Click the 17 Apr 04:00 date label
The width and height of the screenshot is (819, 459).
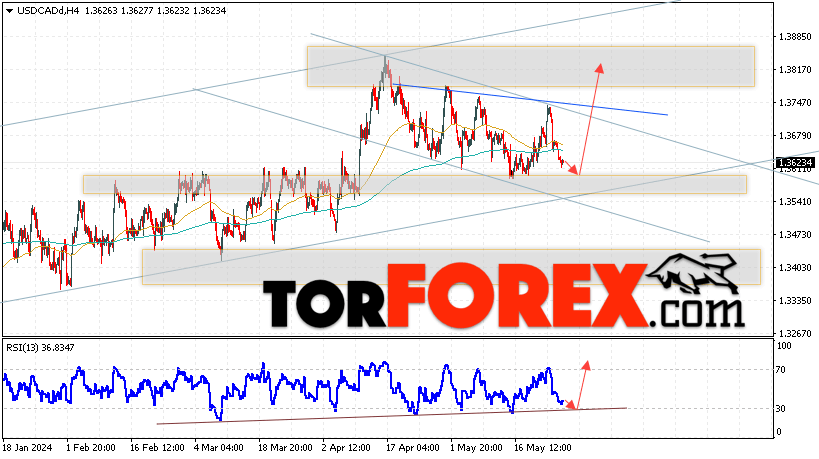(413, 448)
